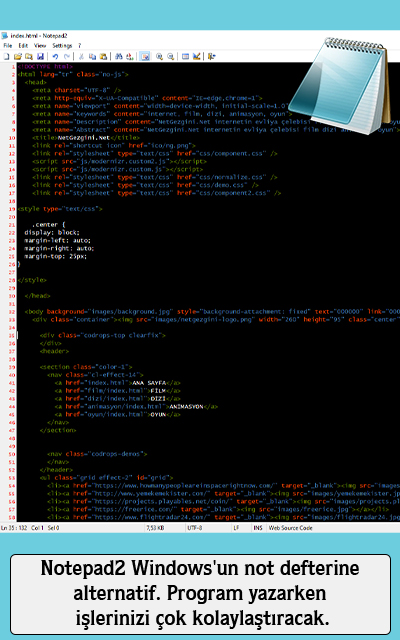Click the 'codrops-demos' nav class line
Screen dimensions: 400x640
click(x=97, y=454)
